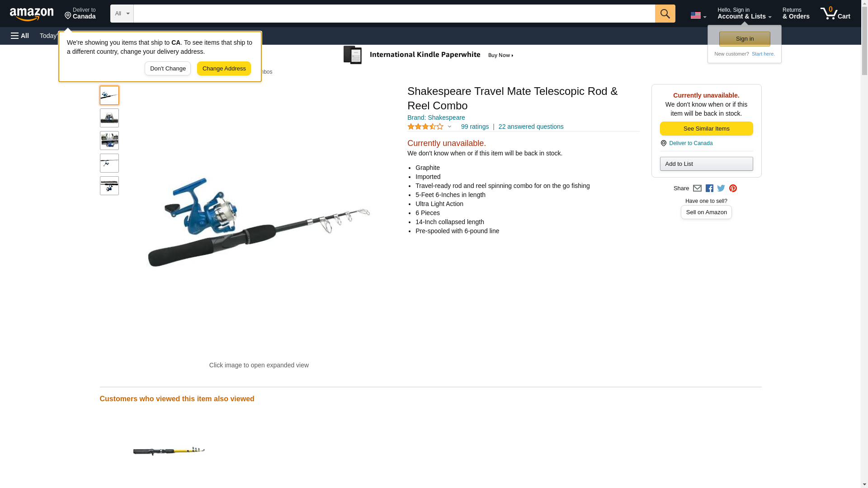Select the second product thumbnail
868x488 pixels.
coord(109,118)
